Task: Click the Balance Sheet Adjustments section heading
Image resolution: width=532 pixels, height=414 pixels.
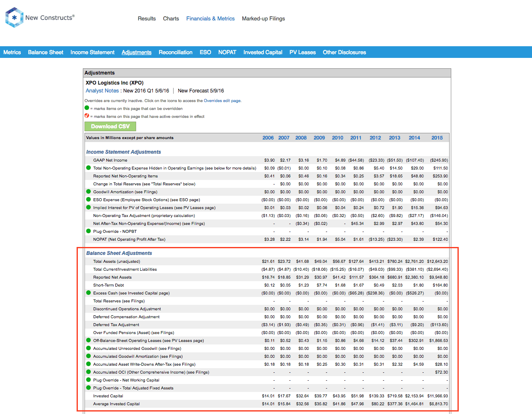Action: (119, 253)
